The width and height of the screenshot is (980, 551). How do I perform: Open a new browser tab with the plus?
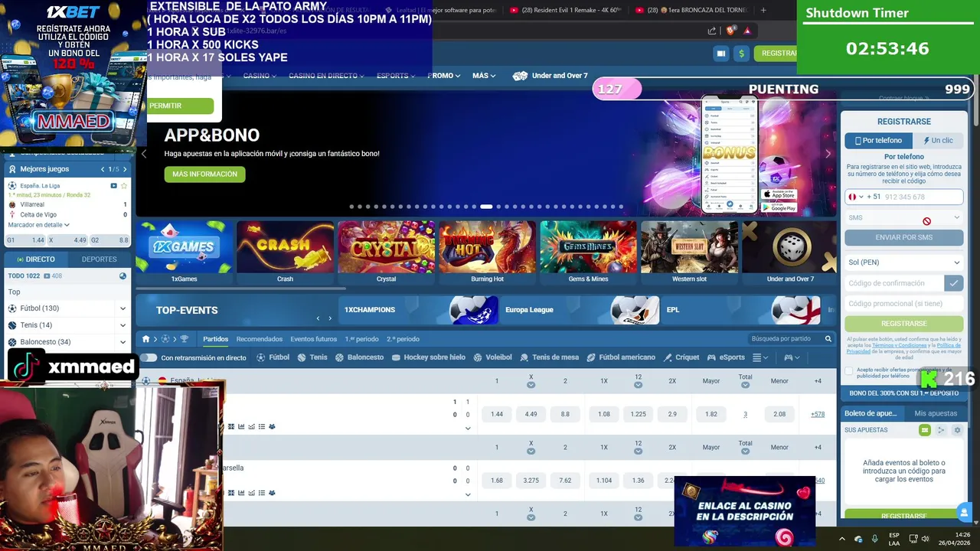[763, 10]
